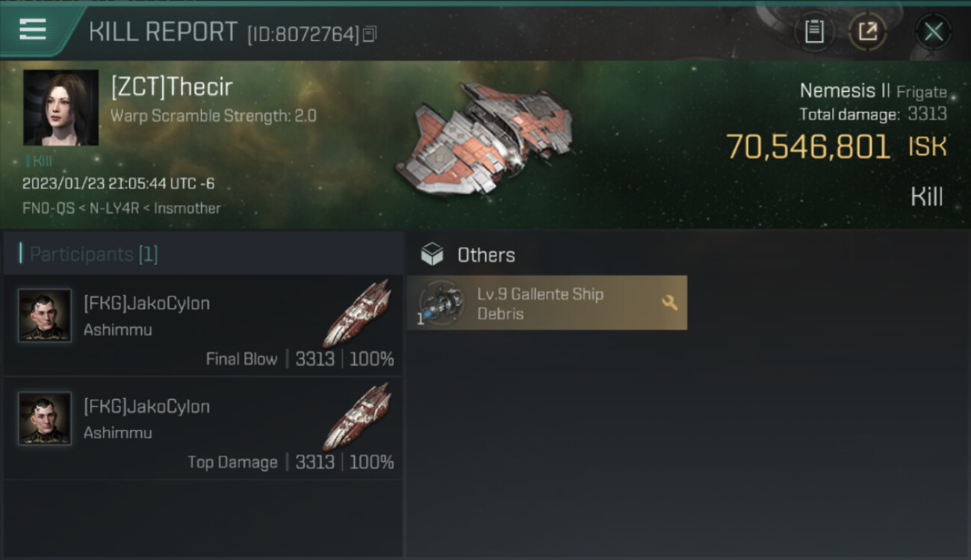Image resolution: width=971 pixels, height=560 pixels.
Task: Click the share kill report icon
Action: [x=868, y=31]
